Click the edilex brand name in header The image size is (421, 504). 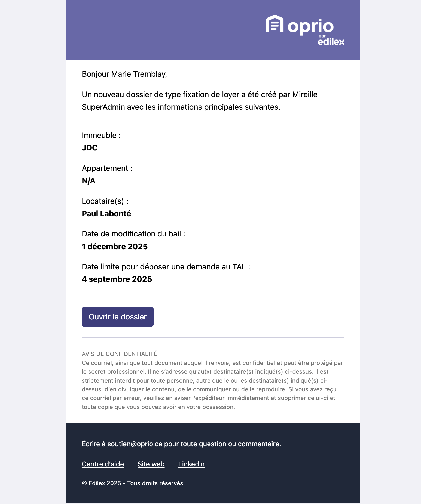coord(331,42)
